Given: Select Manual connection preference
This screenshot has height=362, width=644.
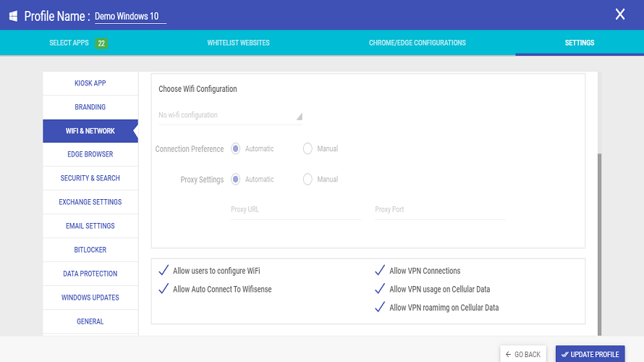Looking at the screenshot, I should (308, 148).
